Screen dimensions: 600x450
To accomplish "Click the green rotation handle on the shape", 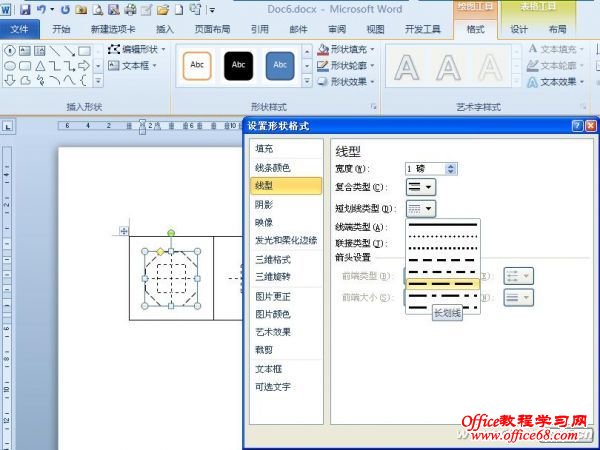I will [171, 232].
